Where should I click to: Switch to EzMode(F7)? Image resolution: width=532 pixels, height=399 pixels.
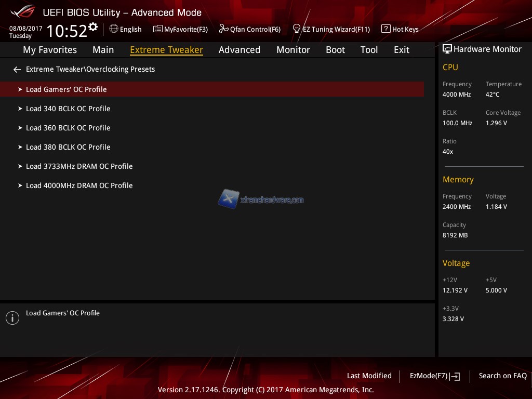(x=434, y=376)
